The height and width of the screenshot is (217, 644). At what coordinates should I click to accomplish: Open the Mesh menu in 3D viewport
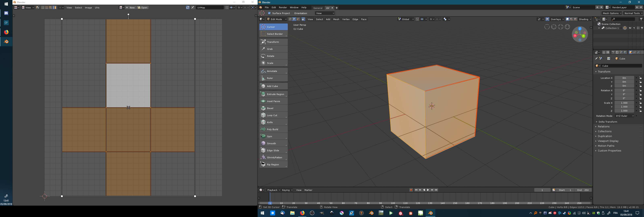(336, 19)
